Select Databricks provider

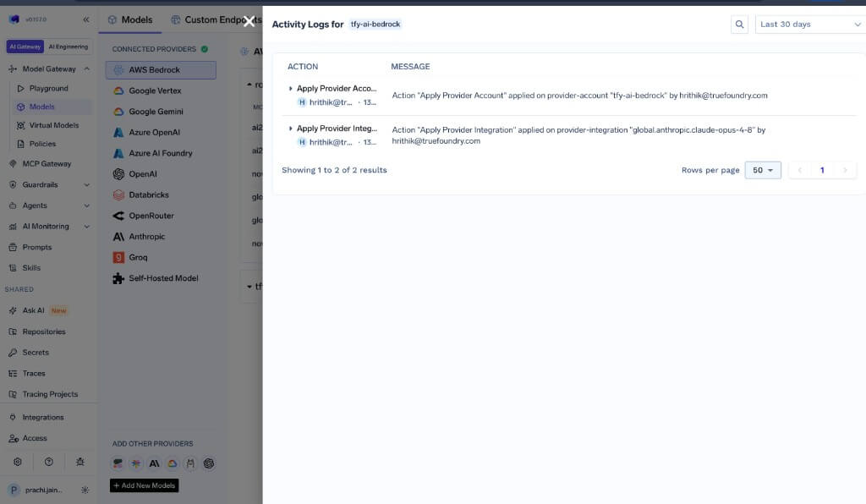[161, 194]
